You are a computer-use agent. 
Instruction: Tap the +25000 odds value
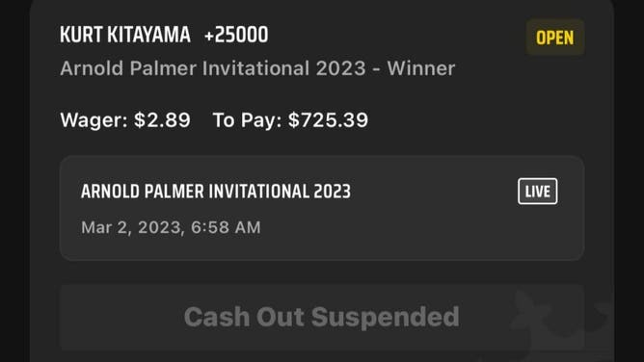[x=236, y=35]
